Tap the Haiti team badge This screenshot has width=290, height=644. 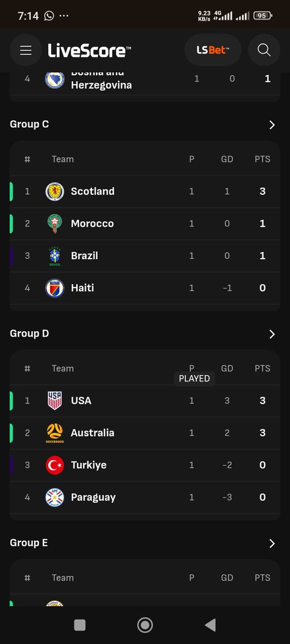tap(55, 288)
